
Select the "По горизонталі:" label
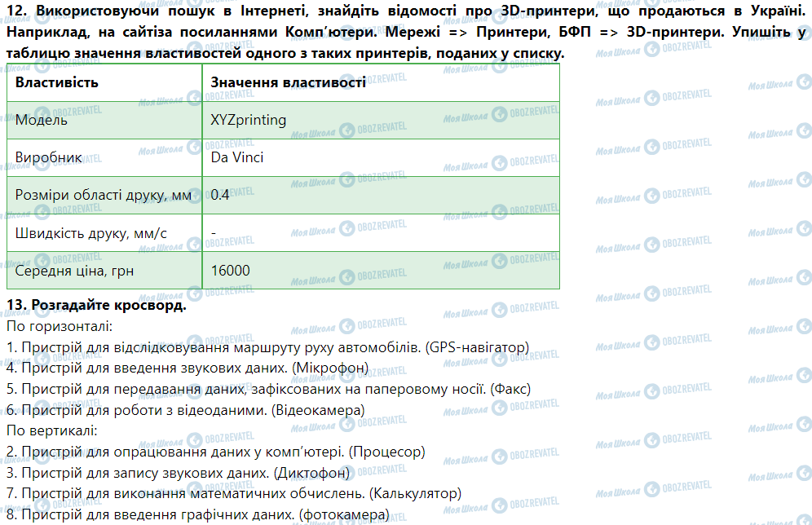[59, 326]
